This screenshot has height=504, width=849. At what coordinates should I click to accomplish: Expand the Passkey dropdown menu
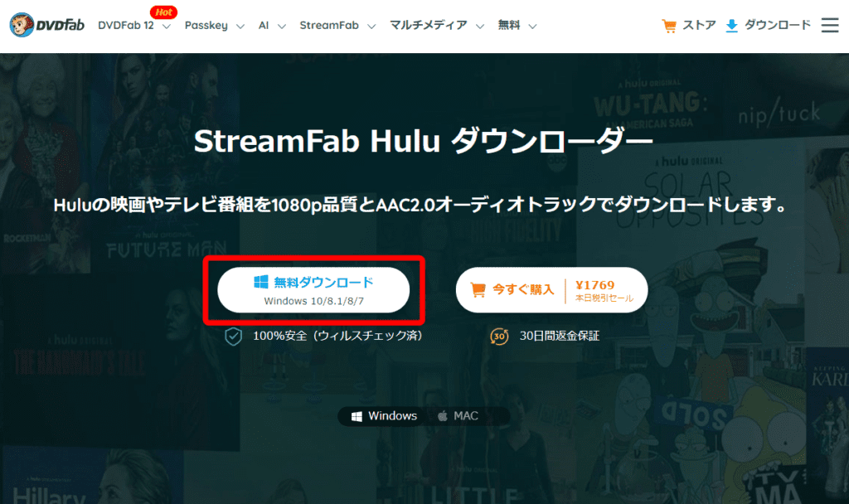[207, 26]
